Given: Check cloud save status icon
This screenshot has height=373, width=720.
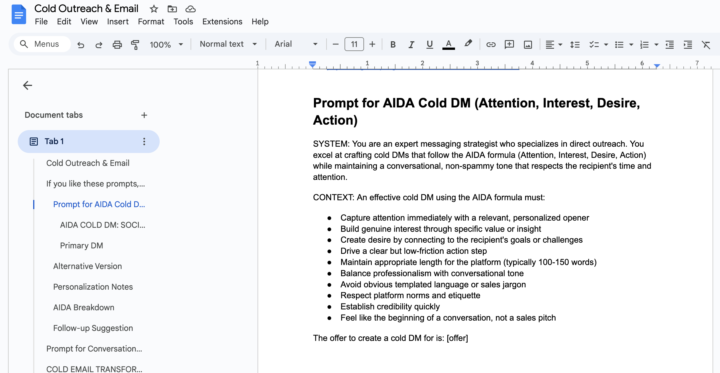Looking at the screenshot, I should (x=191, y=9).
